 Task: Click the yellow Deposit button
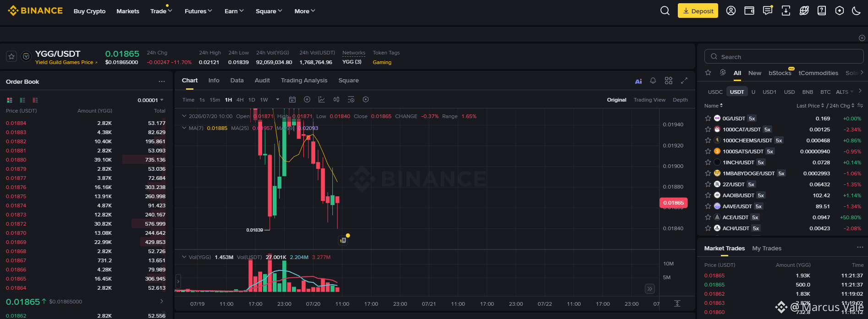click(698, 11)
